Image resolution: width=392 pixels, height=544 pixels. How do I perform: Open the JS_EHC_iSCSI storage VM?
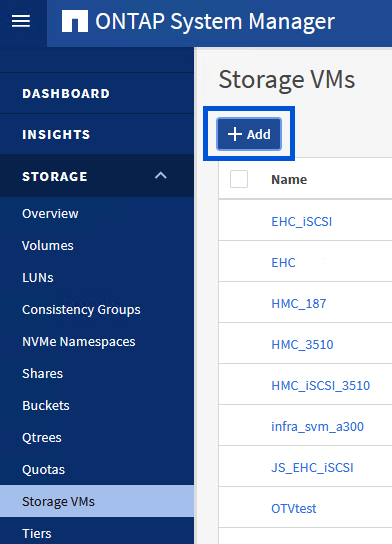[x=312, y=468]
